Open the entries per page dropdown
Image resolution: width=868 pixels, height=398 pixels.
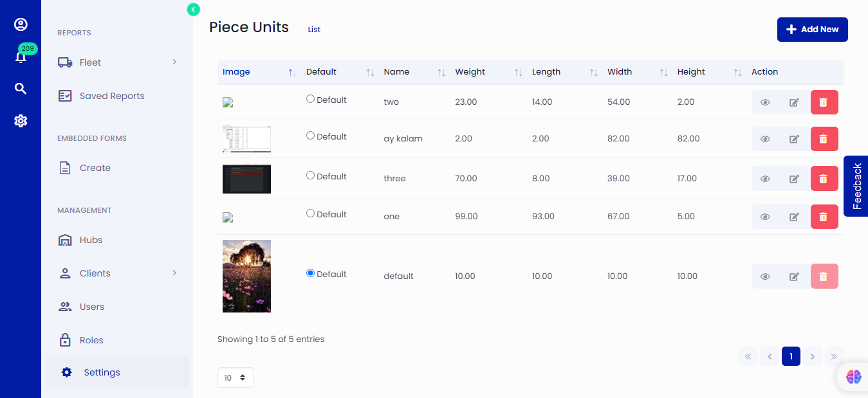point(235,378)
